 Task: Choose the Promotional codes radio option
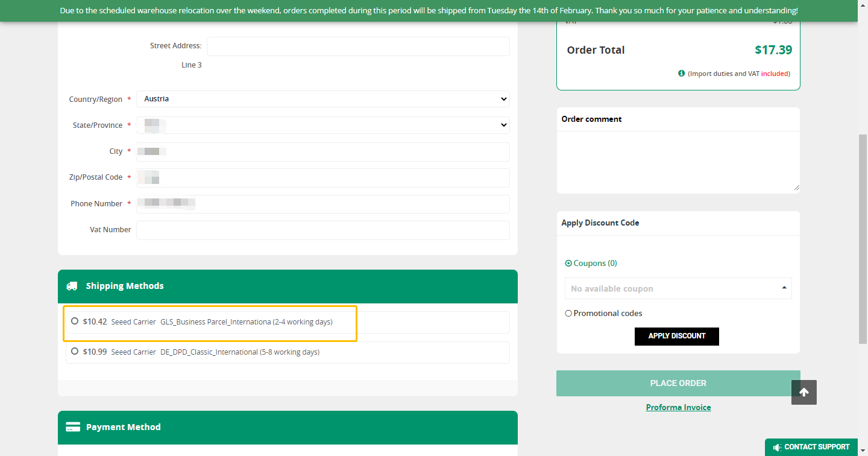tap(568, 314)
